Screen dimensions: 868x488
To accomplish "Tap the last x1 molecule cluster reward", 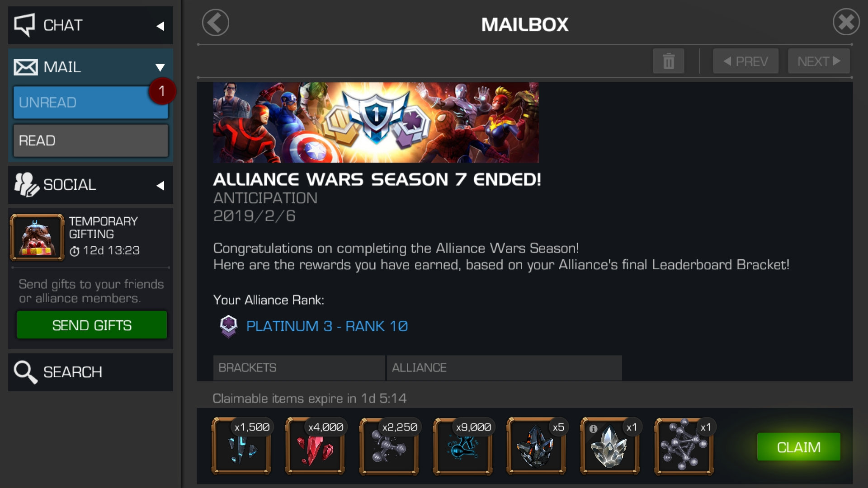I will (684, 446).
